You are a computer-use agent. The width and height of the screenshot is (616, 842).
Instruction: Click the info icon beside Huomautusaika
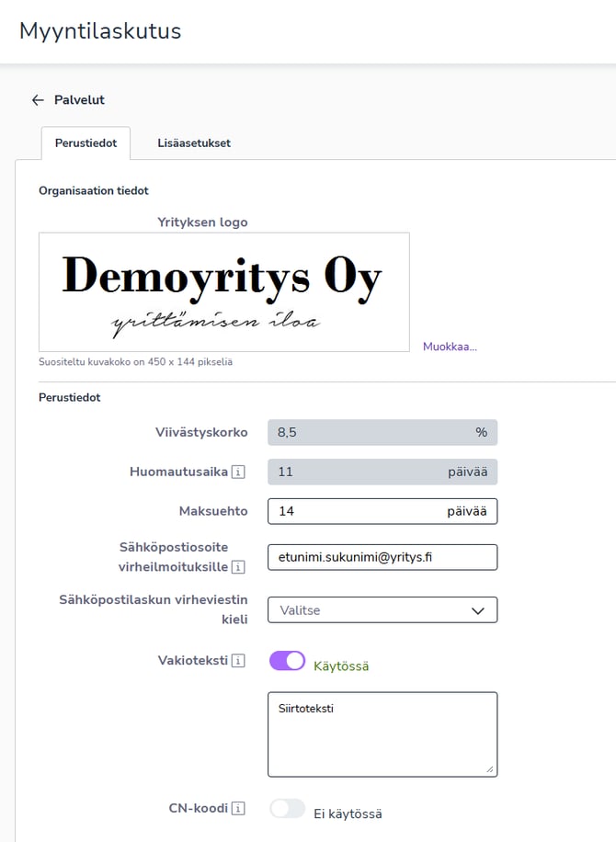(x=239, y=472)
